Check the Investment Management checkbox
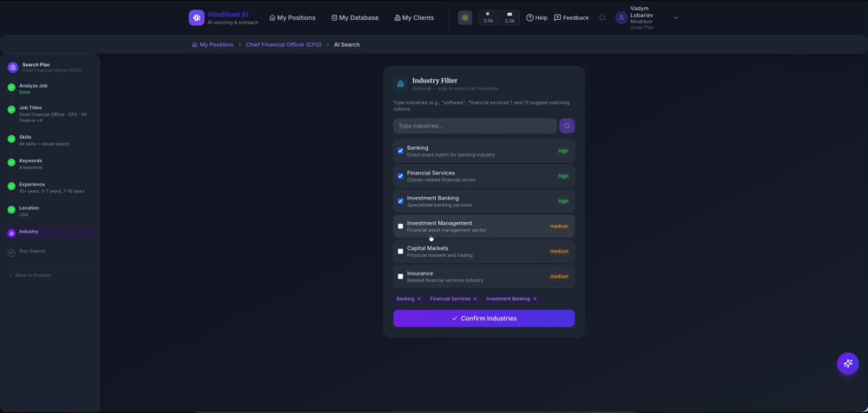This screenshot has height=413, width=868. click(400, 226)
